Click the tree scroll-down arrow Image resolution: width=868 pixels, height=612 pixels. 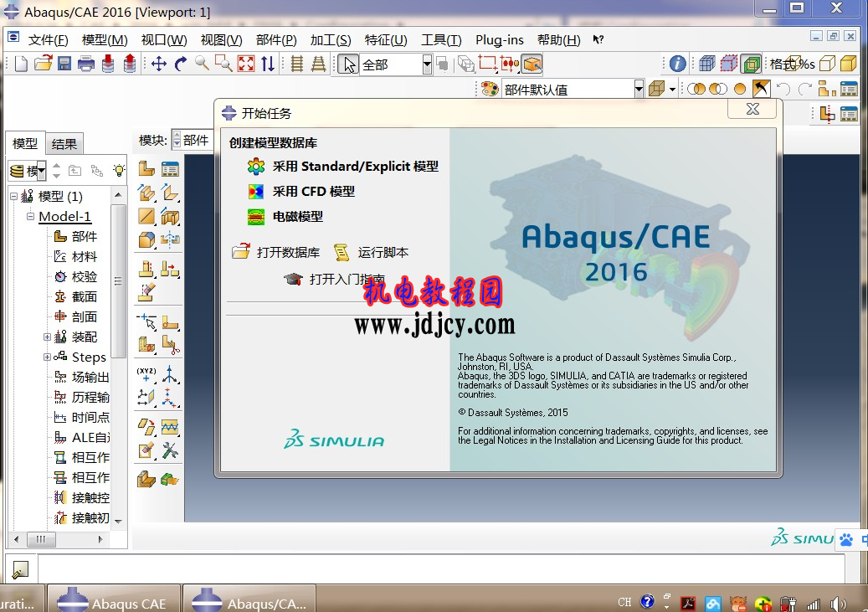[118, 522]
